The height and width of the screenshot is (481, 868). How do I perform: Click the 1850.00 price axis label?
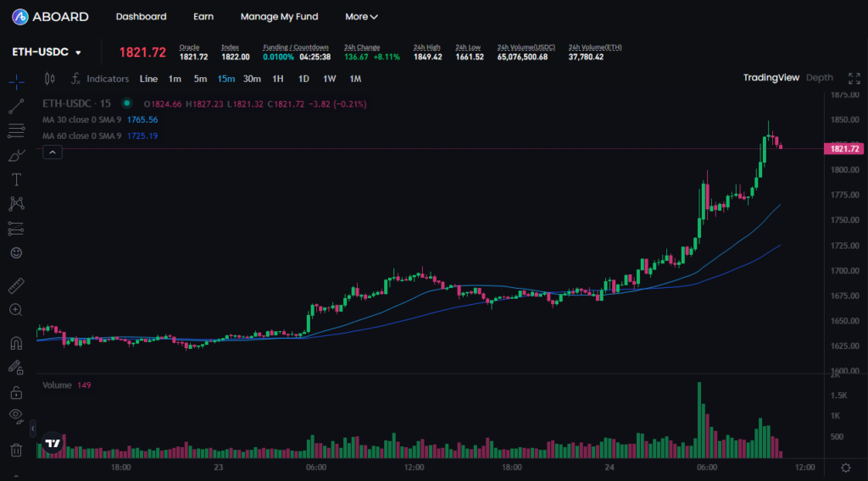[845, 120]
